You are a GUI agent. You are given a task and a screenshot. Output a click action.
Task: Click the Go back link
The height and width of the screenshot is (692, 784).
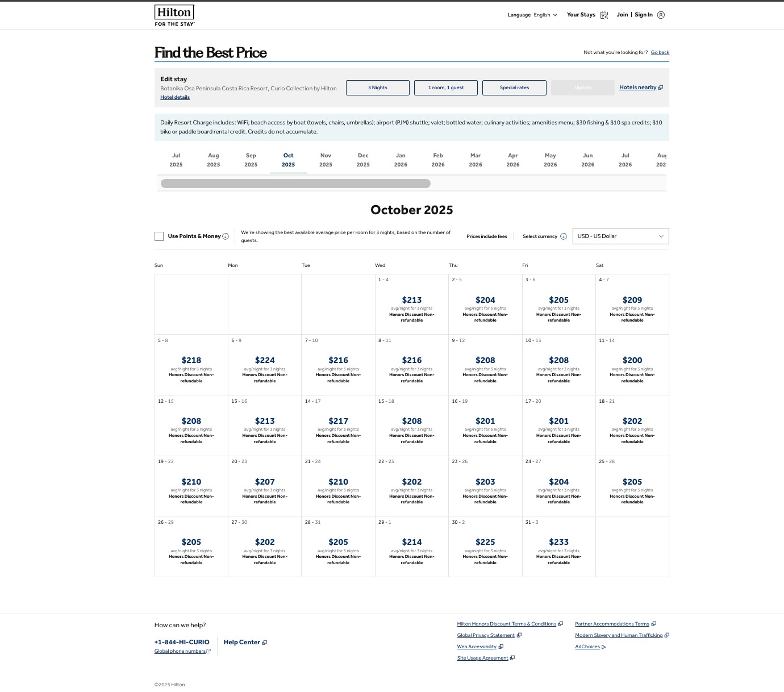tap(660, 52)
